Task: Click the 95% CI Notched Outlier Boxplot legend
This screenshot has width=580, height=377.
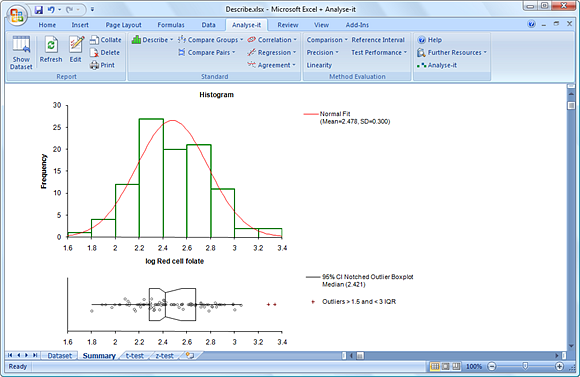Action: point(360,280)
